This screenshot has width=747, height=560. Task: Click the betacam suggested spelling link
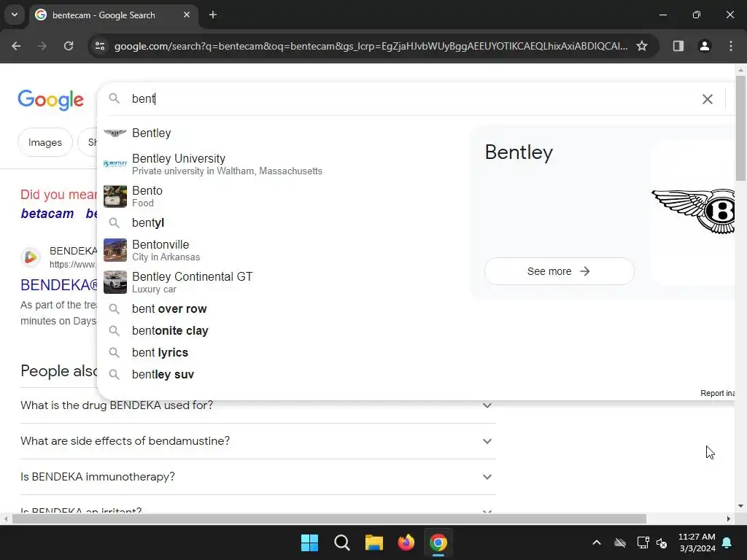click(x=47, y=214)
